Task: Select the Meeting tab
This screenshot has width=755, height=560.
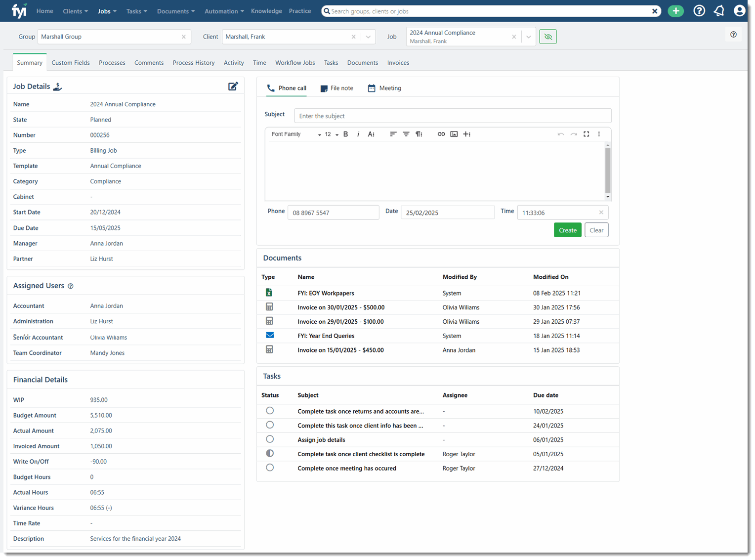Action: 384,88
